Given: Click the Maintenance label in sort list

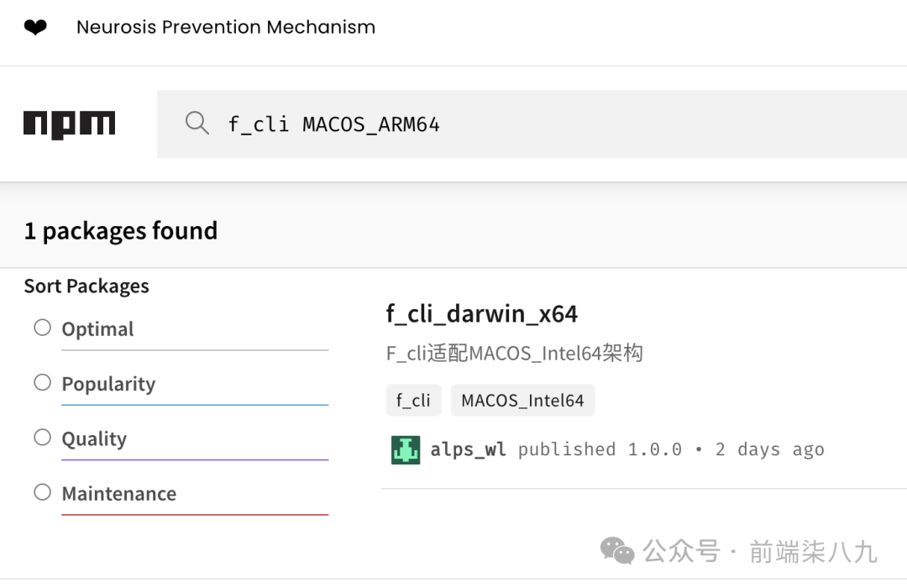Looking at the screenshot, I should [x=119, y=494].
